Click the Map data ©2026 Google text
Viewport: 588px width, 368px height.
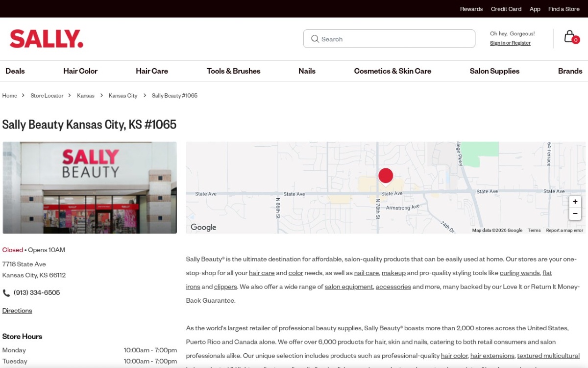(497, 230)
